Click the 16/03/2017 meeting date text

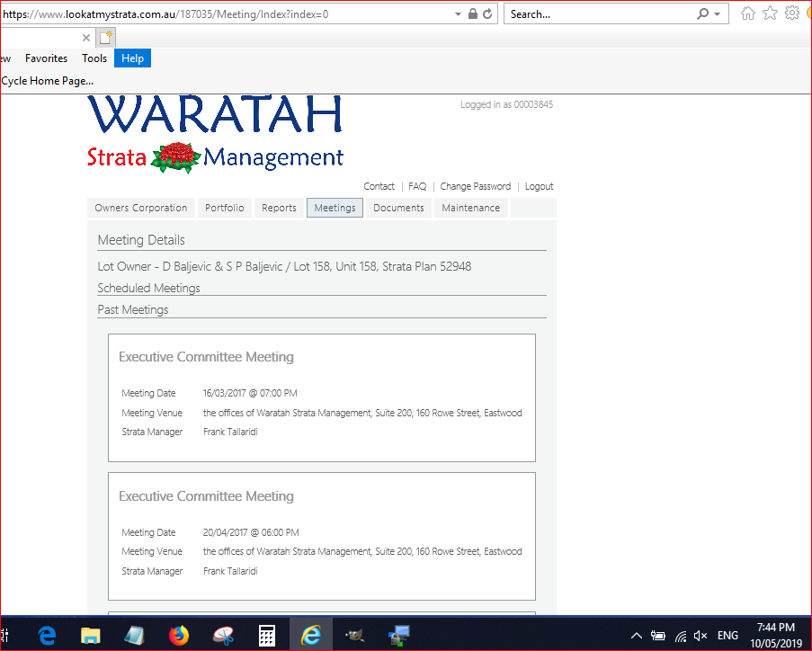[250, 393]
